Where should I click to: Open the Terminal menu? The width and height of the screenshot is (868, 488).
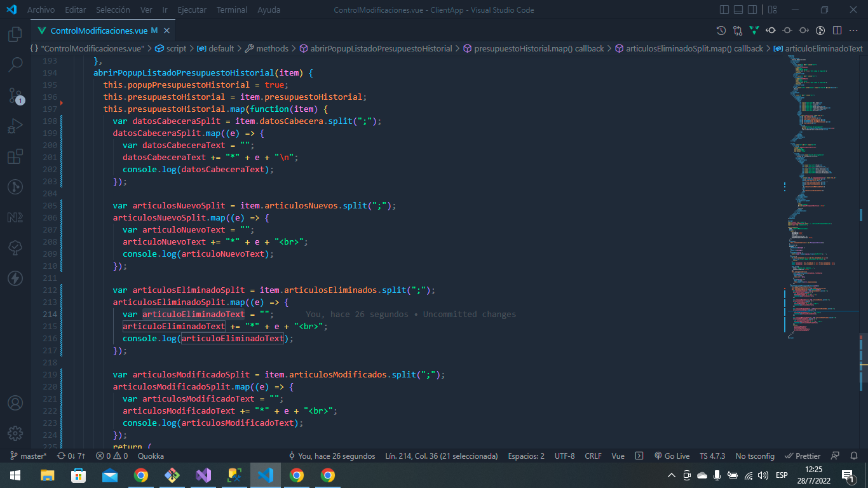pos(233,10)
